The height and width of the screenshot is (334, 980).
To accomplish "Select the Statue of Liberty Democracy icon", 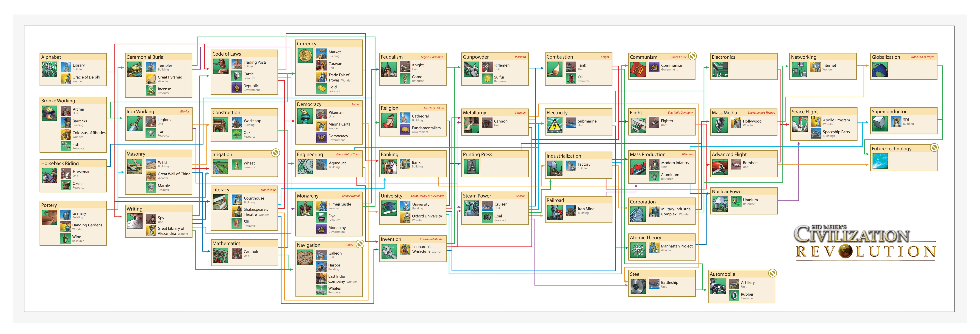I will tap(305, 116).
